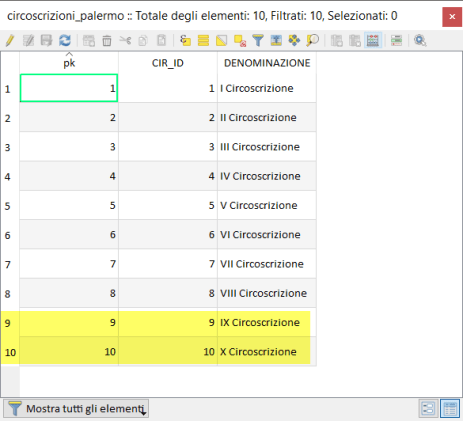This screenshot has width=463, height=421.
Task: Click the CIR_ID cell in row 10
Action: (x=168, y=352)
